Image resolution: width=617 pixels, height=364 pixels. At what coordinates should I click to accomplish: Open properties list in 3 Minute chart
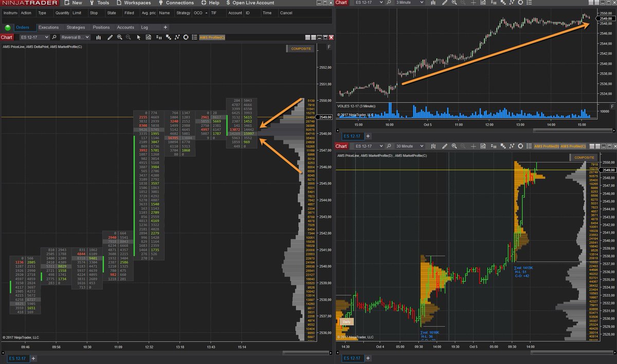click(x=529, y=3)
